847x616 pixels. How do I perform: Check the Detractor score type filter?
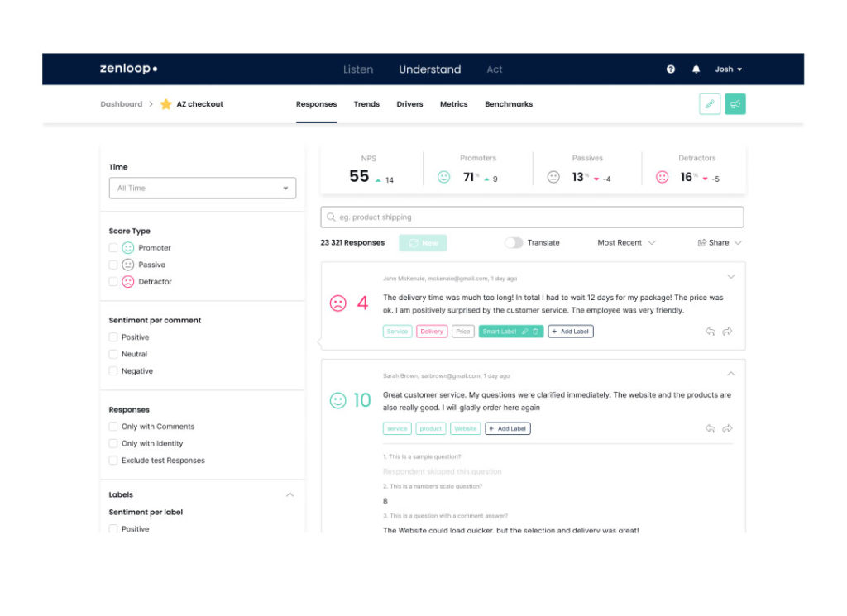click(112, 281)
